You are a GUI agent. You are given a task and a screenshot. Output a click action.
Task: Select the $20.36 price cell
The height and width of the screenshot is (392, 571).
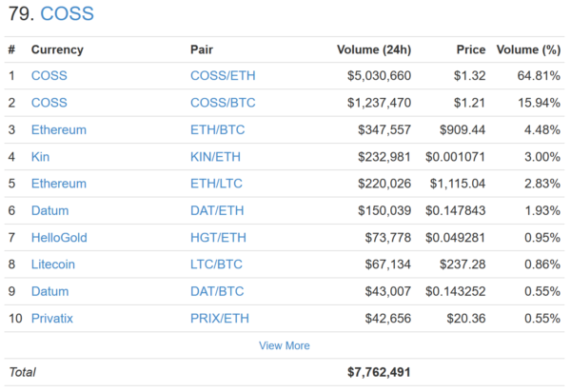(x=466, y=319)
